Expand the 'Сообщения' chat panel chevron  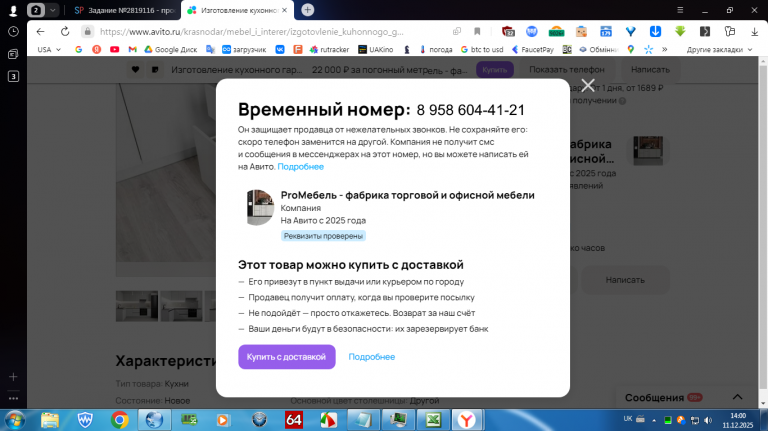(737, 397)
